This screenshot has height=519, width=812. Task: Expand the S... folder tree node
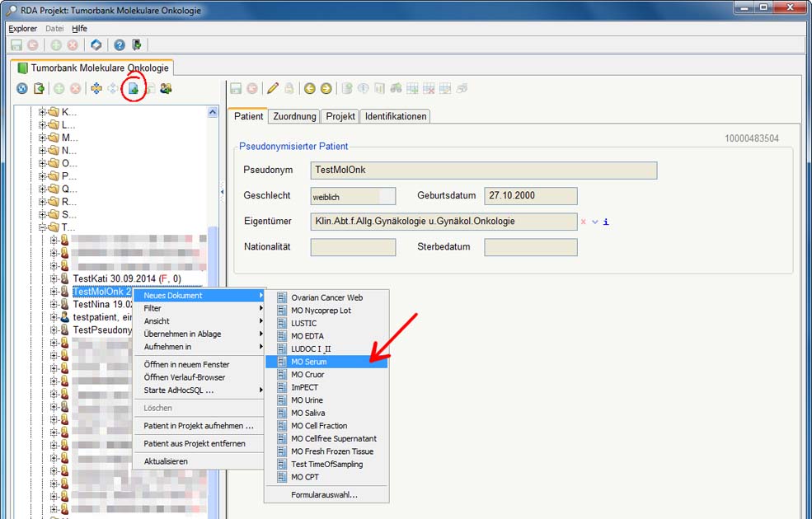43,214
